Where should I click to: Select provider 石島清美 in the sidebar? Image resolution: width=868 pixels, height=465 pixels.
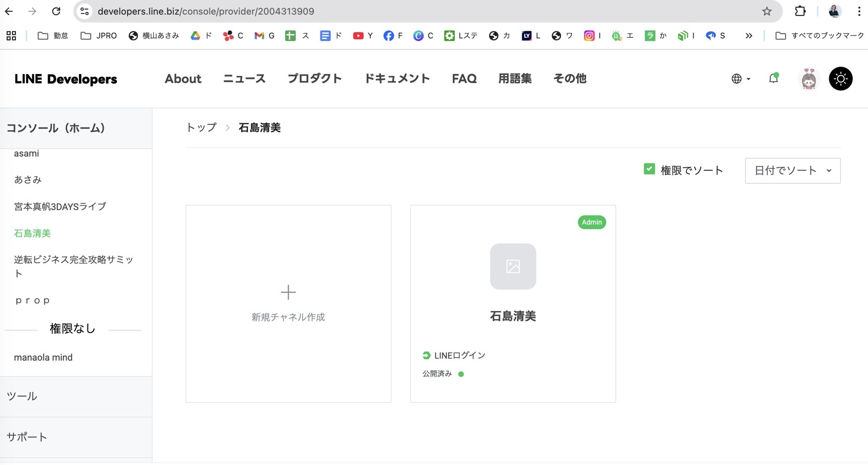pos(32,233)
